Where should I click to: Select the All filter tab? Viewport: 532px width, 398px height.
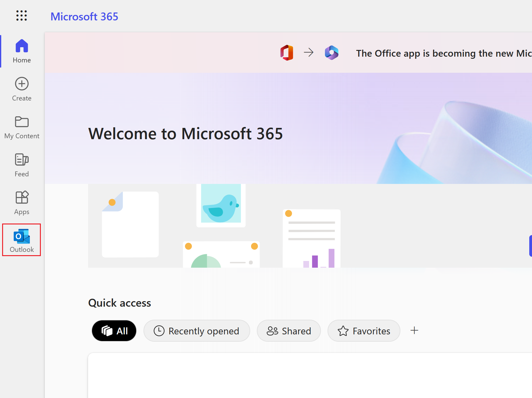tap(114, 331)
